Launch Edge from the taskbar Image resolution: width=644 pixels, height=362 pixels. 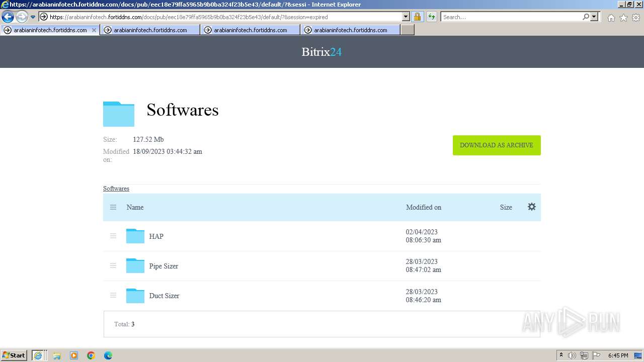click(x=108, y=355)
